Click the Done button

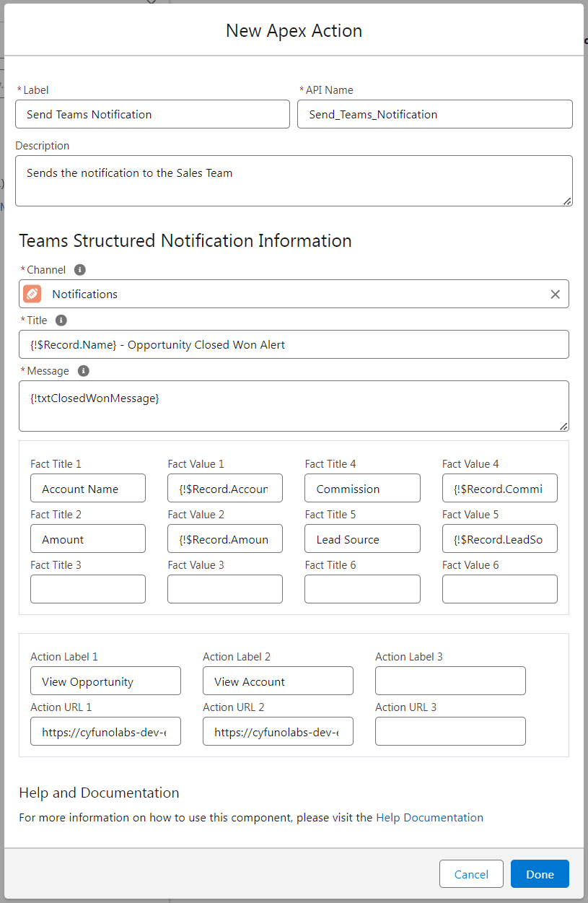539,874
